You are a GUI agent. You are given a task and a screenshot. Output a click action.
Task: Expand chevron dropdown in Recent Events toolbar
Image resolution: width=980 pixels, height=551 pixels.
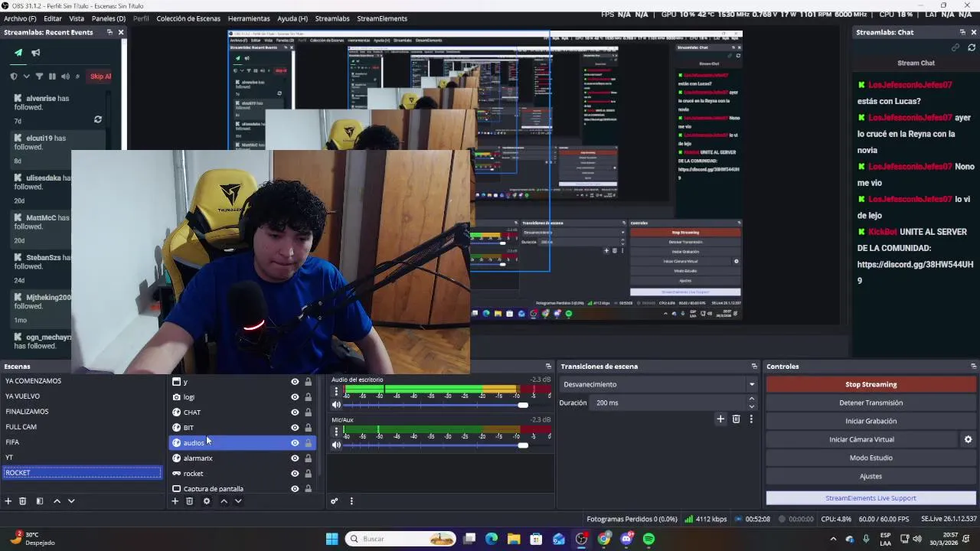coord(26,77)
